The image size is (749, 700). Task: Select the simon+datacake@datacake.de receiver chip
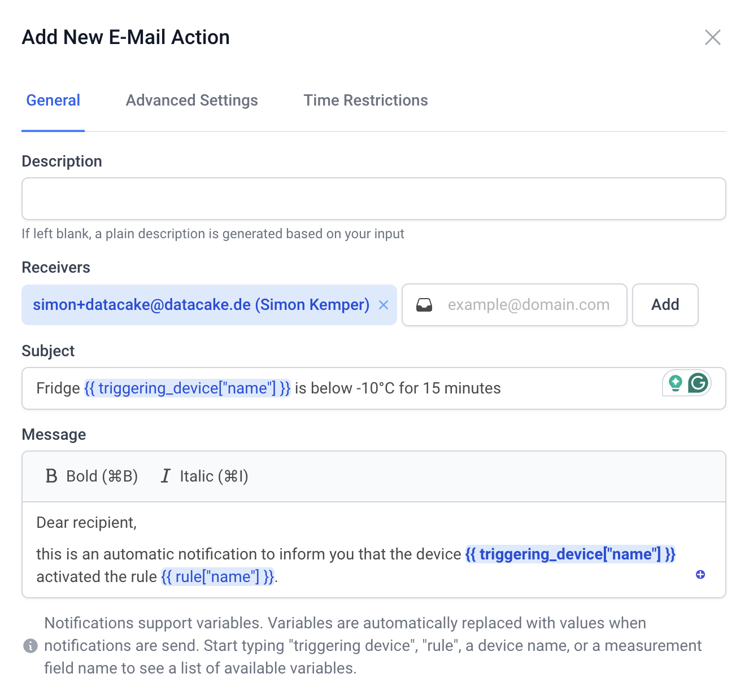coord(201,305)
